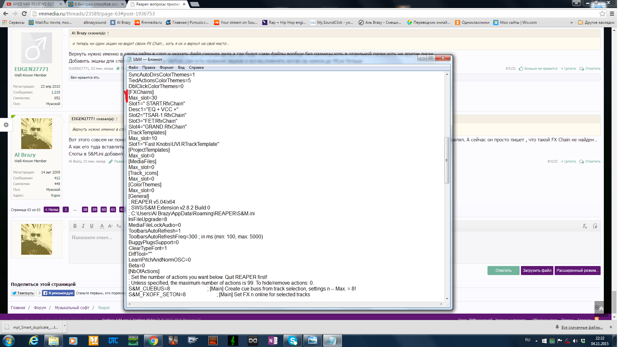Show hidden system tray icons

coord(536,341)
